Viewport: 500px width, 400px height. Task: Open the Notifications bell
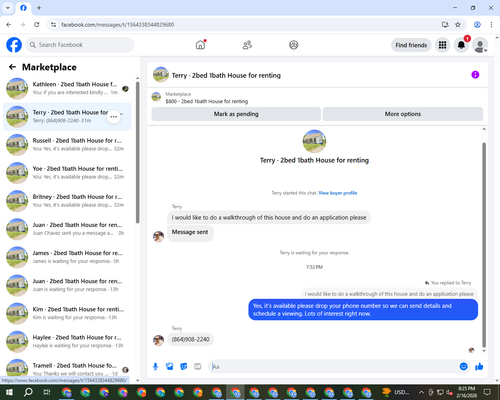click(x=461, y=45)
